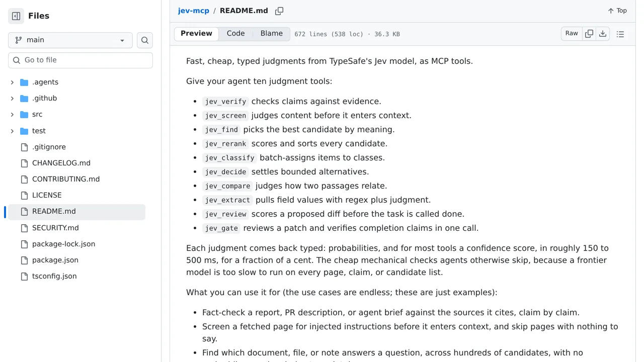
Task: Switch to the Blame tab
Action: coord(272,34)
